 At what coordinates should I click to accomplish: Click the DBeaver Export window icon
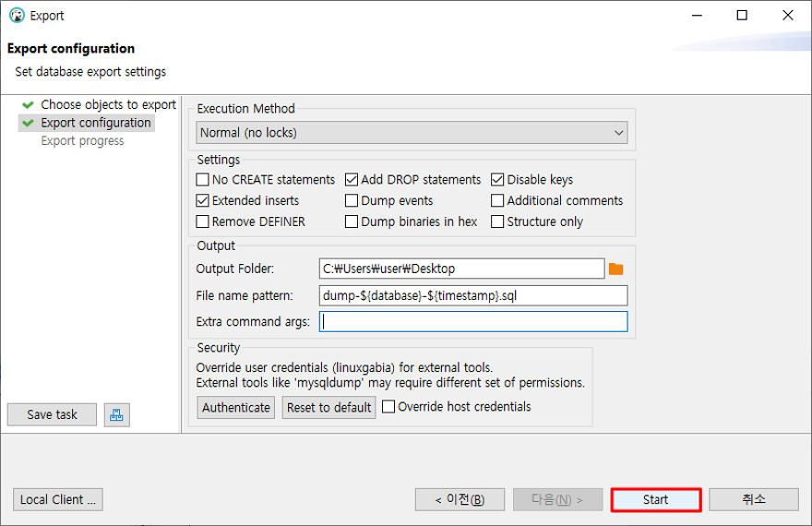17,16
